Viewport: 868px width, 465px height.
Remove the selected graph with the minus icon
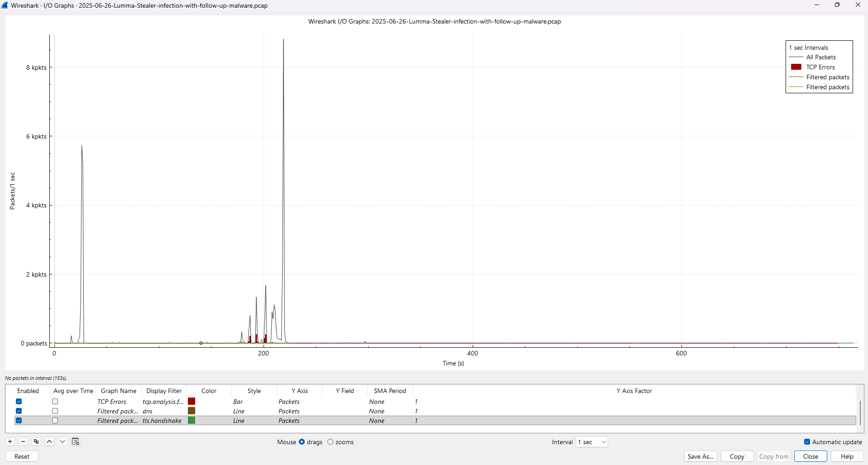[23, 441]
